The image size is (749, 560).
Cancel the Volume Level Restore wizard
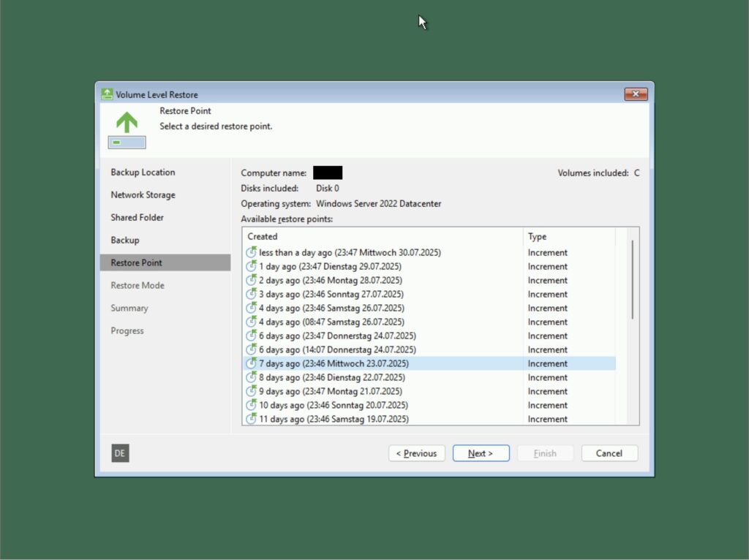point(609,453)
